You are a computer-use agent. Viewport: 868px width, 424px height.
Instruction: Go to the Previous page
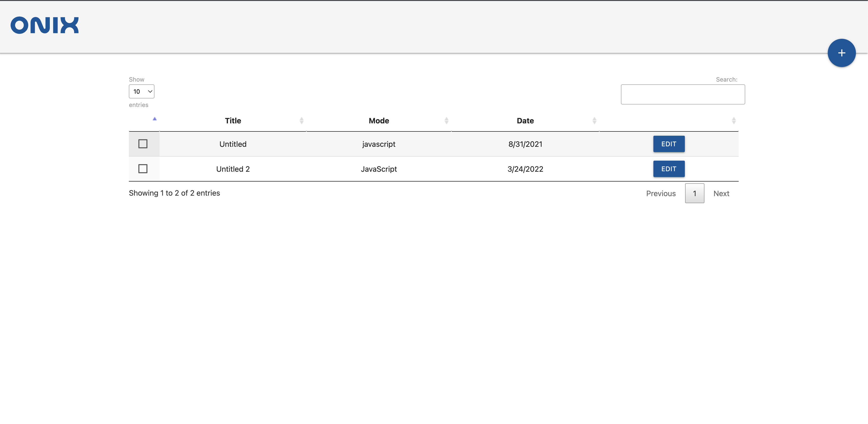point(661,194)
